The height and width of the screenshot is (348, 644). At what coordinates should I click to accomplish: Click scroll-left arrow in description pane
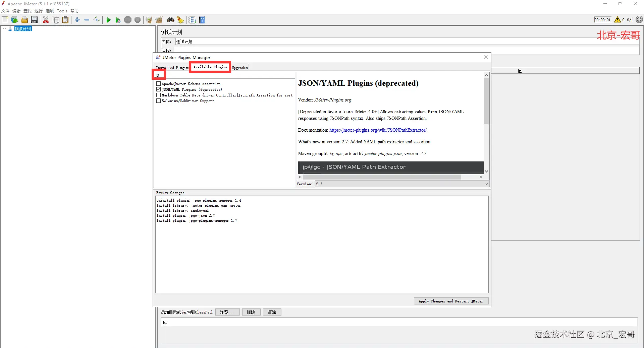click(x=300, y=177)
